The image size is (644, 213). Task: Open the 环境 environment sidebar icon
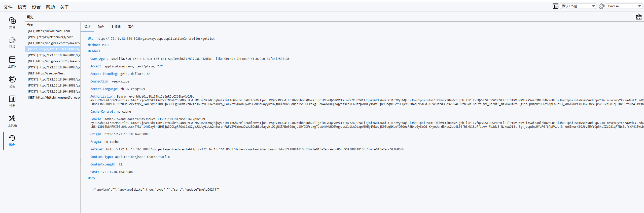pos(12,42)
